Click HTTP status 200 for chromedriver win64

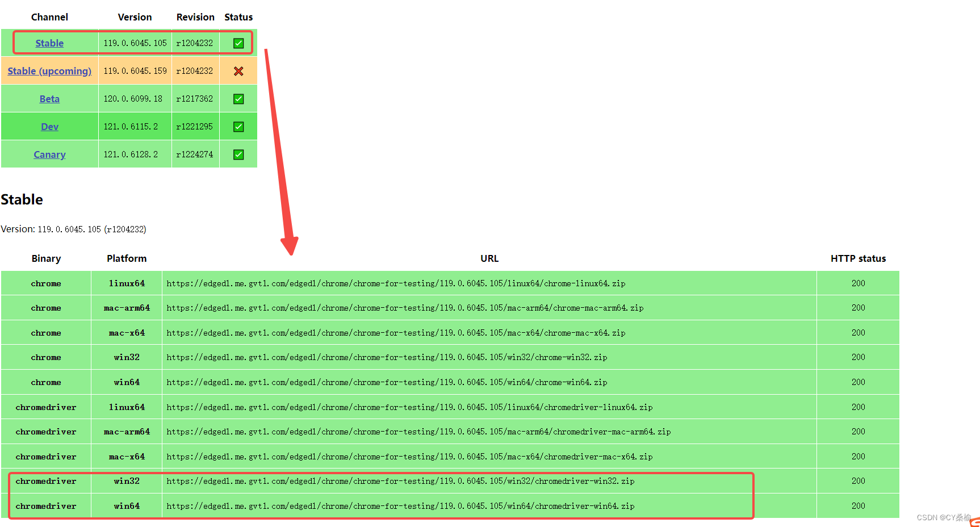point(858,506)
